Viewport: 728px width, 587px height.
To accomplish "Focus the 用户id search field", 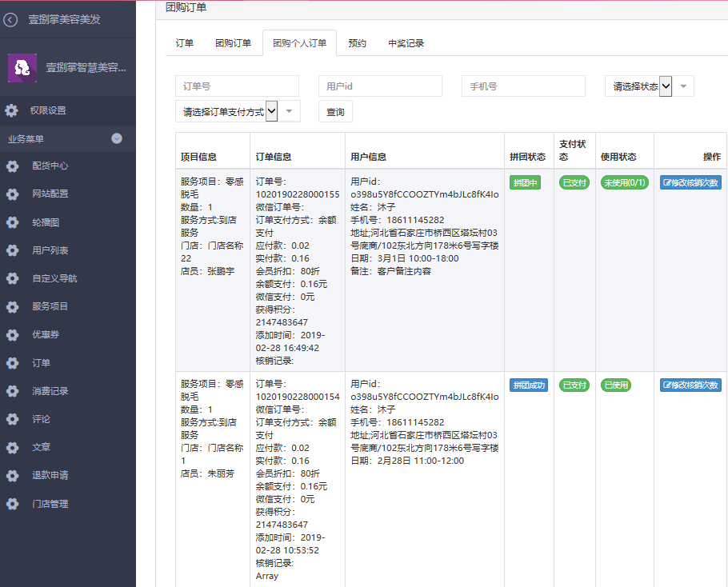I will point(380,86).
